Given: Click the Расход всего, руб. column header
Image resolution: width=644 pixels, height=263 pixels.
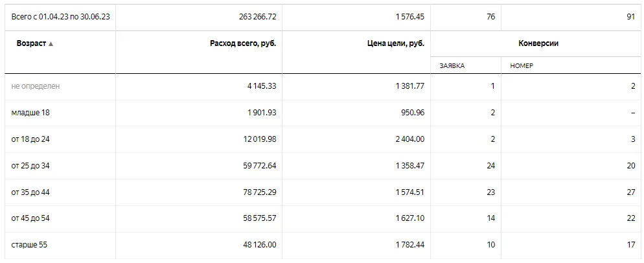Looking at the screenshot, I should (x=244, y=43).
